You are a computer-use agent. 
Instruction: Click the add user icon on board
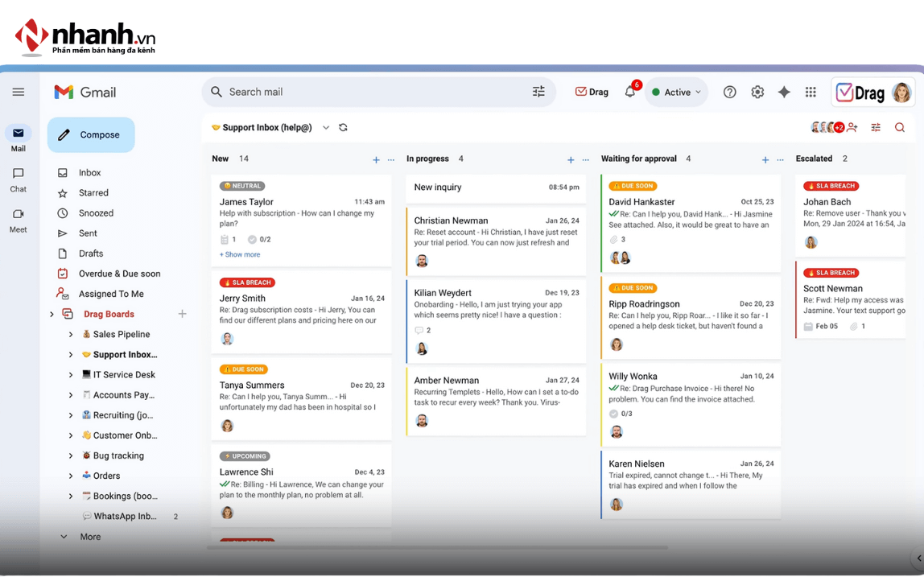click(852, 127)
